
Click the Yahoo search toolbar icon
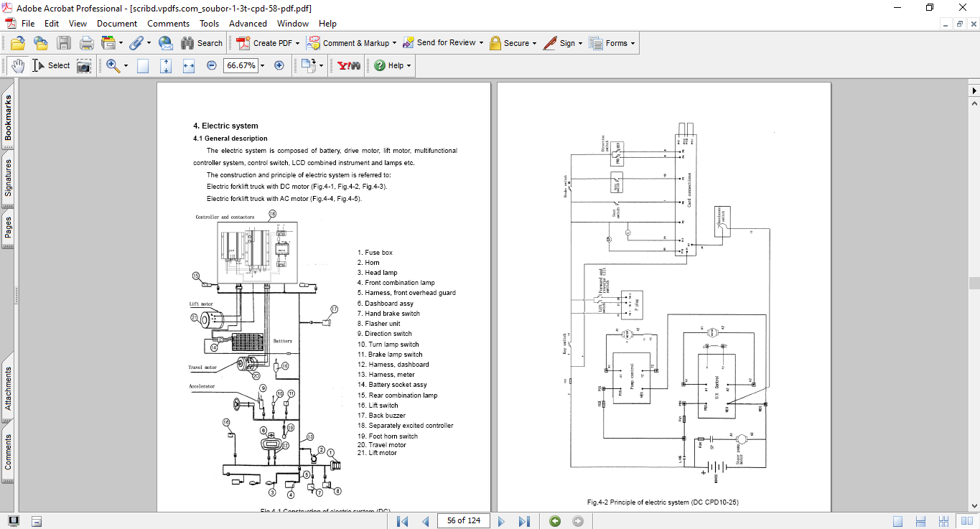point(348,65)
